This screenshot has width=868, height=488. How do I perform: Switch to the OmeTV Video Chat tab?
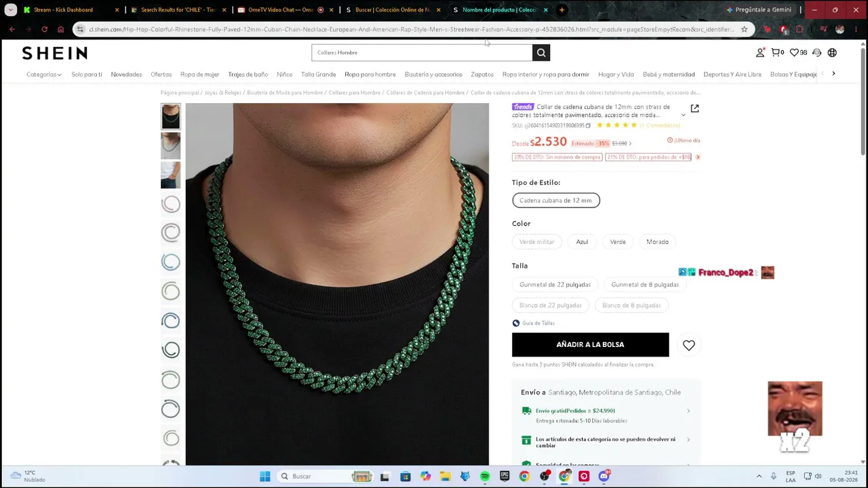click(x=286, y=10)
